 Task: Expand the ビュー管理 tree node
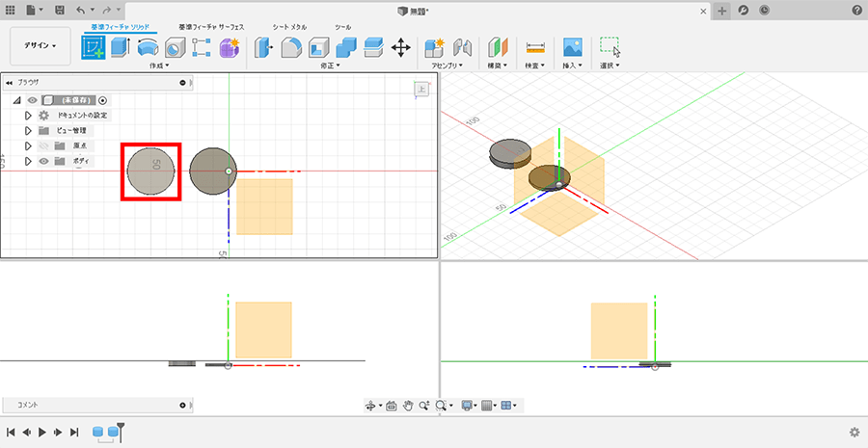(x=29, y=131)
